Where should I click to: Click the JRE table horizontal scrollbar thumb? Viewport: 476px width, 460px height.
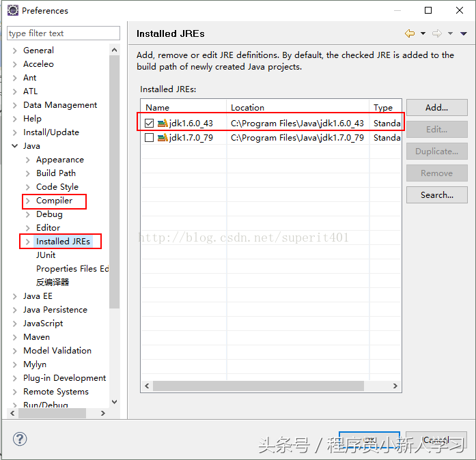tap(258, 386)
